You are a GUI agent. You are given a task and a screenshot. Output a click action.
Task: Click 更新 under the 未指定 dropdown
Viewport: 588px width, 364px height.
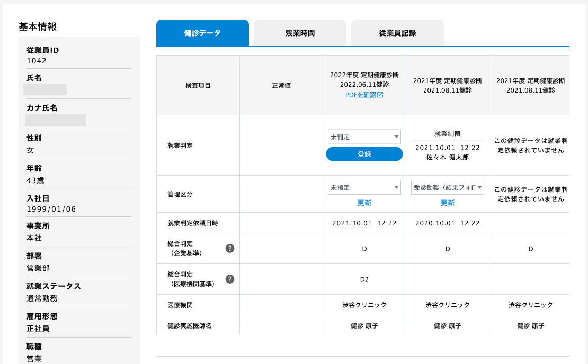click(364, 203)
